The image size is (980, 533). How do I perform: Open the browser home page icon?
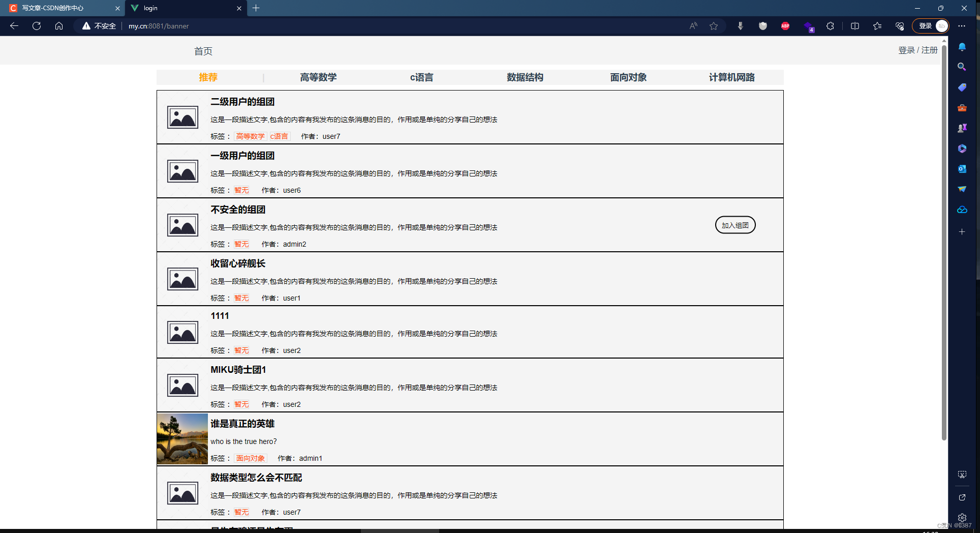59,26
